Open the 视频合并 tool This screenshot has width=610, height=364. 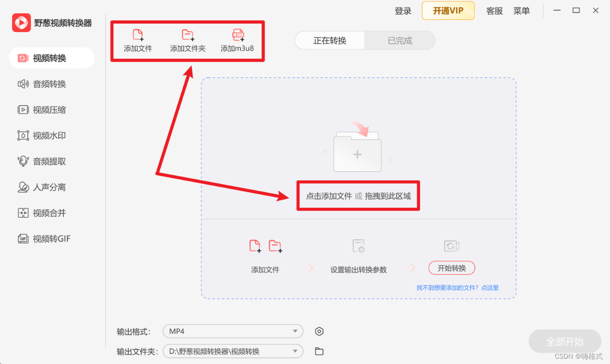pyautogui.click(x=51, y=212)
